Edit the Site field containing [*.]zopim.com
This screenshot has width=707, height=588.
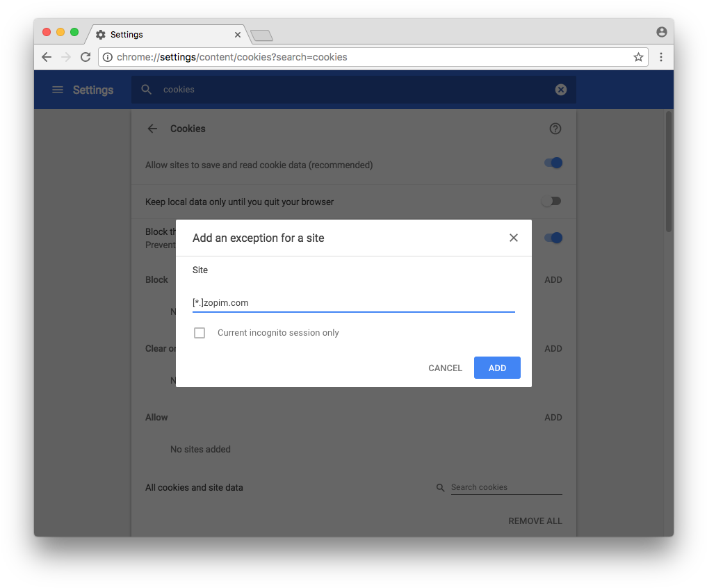click(x=353, y=302)
